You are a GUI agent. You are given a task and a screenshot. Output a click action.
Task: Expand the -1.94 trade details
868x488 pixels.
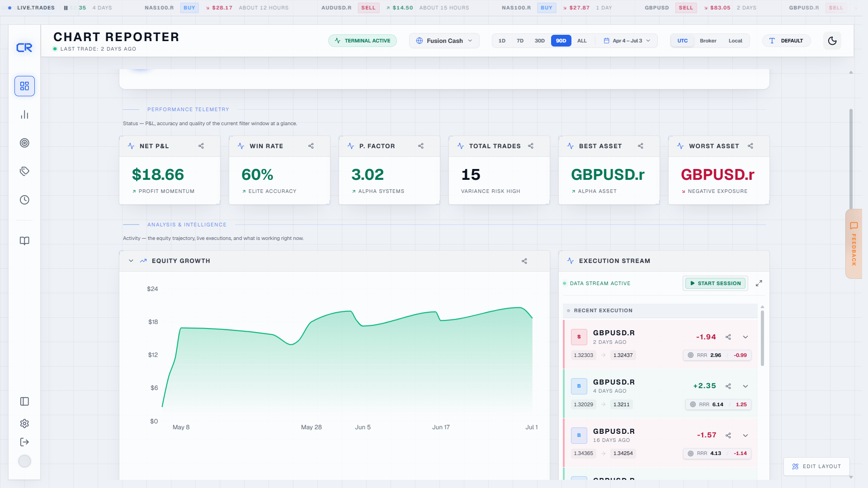745,337
